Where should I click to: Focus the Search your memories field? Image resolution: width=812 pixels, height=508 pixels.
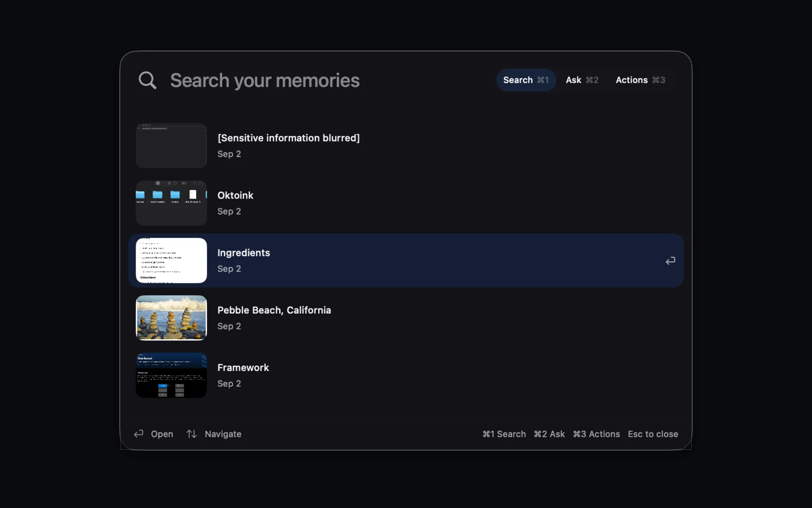point(265,80)
